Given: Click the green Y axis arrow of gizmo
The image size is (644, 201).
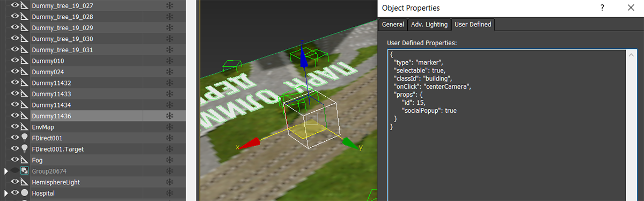Looking at the screenshot, I should 350,143.
